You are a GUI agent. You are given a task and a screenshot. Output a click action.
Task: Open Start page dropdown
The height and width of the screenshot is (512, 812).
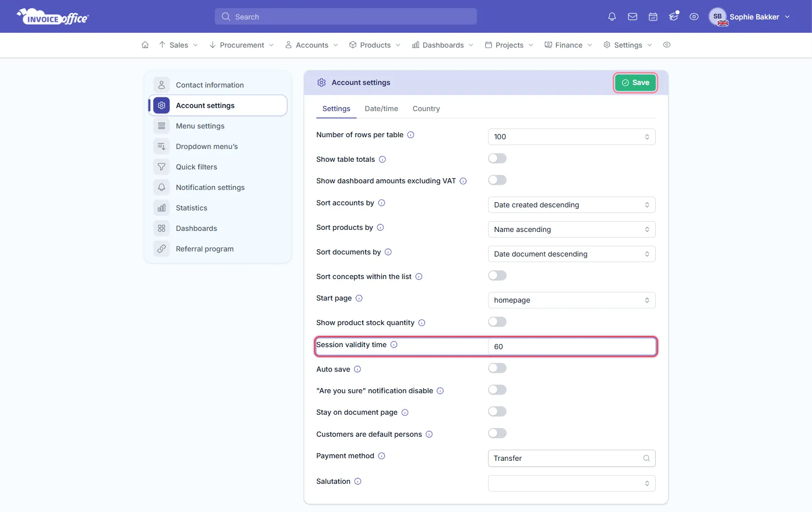[572, 300]
